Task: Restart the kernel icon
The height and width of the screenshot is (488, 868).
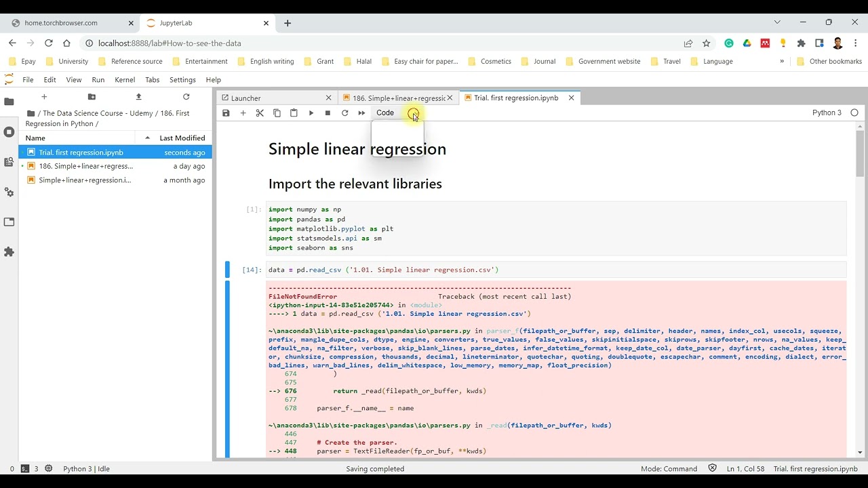Action: tap(344, 113)
